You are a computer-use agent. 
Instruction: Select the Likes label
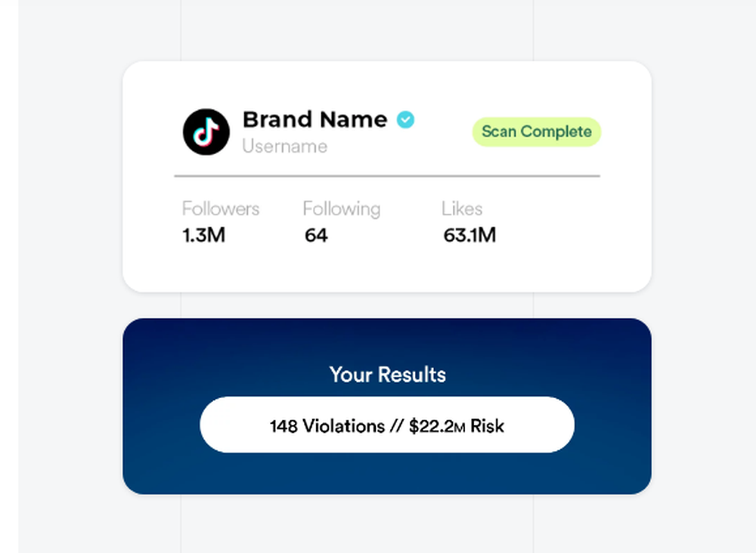tap(462, 209)
